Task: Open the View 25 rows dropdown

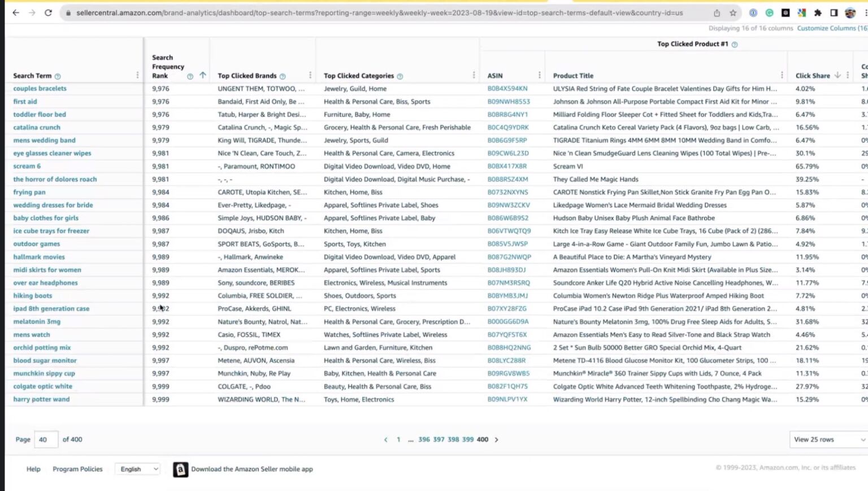Action: [x=828, y=440]
